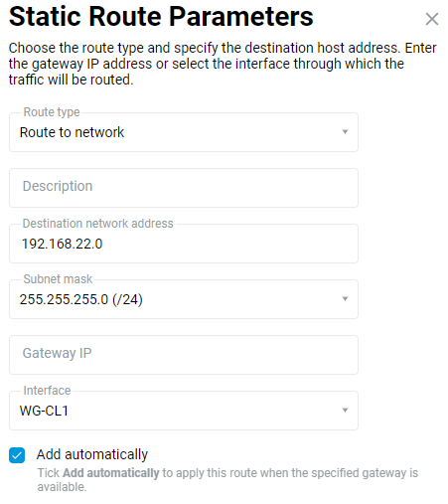Click the instruction paragraph about route type
The height and width of the screenshot is (504, 448).
[x=223, y=64]
